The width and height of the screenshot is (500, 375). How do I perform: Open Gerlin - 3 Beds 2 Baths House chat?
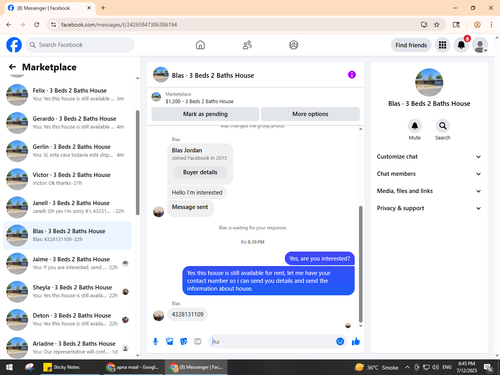[67, 151]
